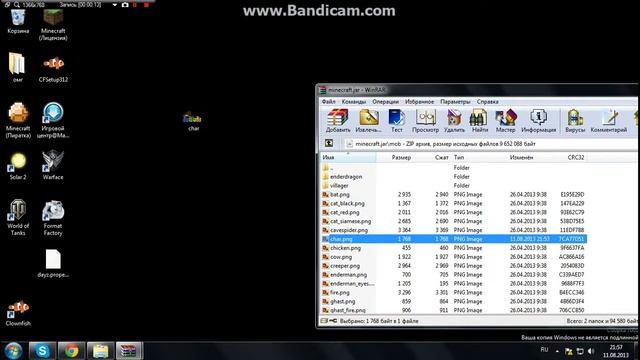Select the char image file on desktop
Viewport: 640px width, 360px height.
click(x=193, y=121)
